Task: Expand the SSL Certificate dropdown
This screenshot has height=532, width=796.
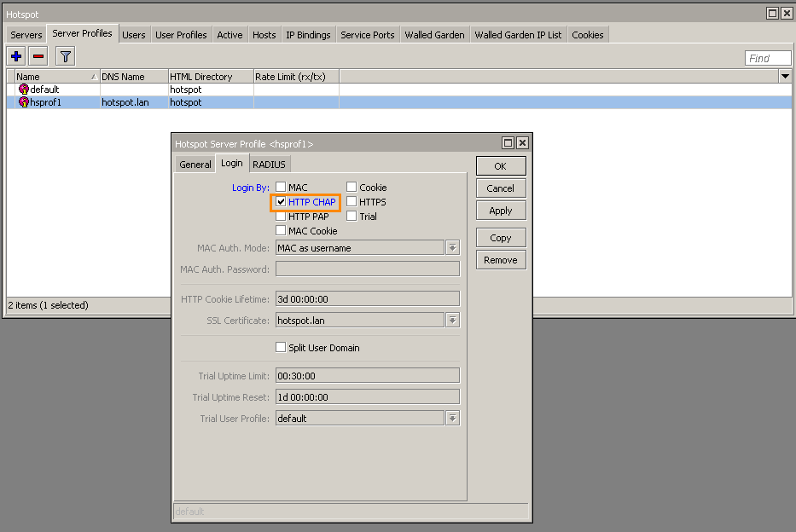Action: (452, 321)
